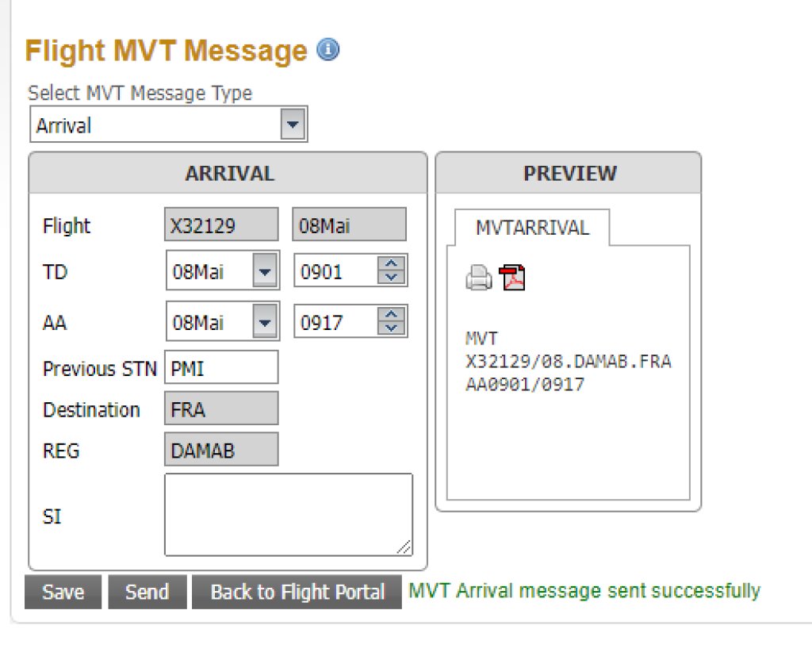812x660 pixels.
Task: Open the MVT Message Type dropdown
Action: 293,125
